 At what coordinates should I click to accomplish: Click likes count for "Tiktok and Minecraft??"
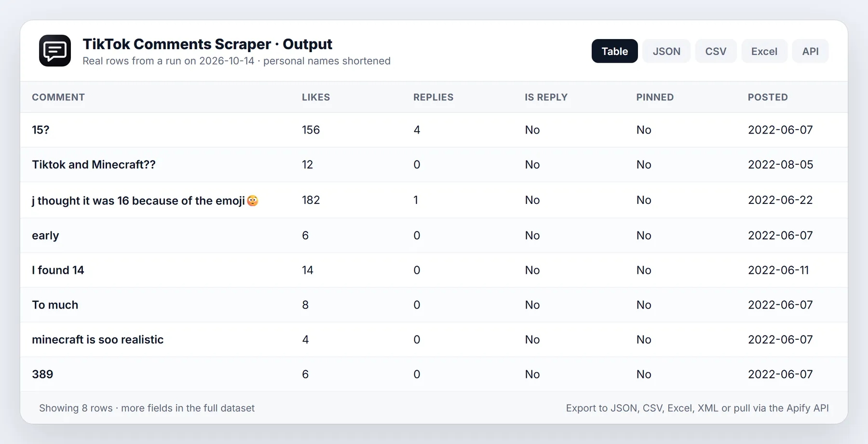pos(308,165)
